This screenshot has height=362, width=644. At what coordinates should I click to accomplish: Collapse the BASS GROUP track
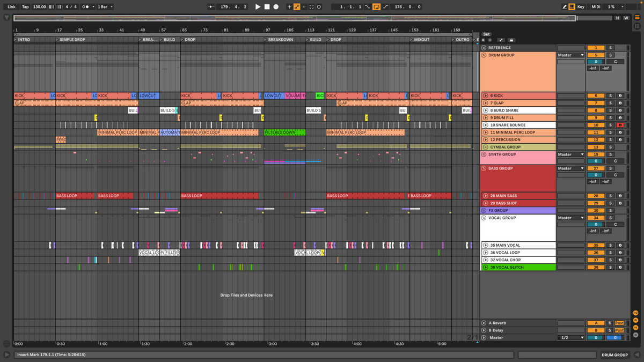pyautogui.click(x=484, y=168)
